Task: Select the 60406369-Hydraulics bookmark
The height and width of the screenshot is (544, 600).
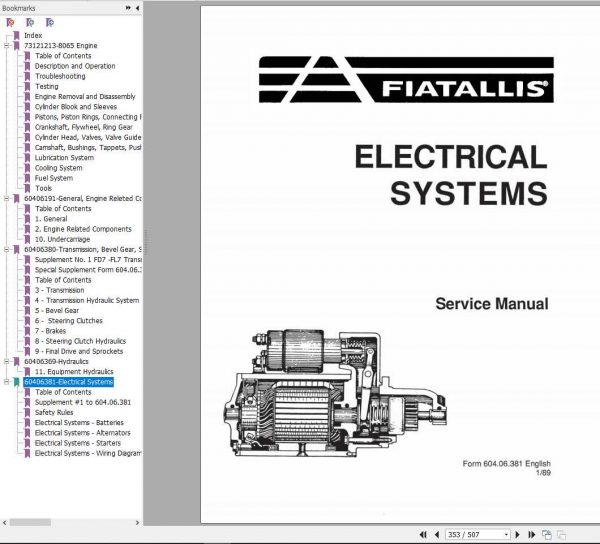Action: pyautogui.click(x=56, y=362)
